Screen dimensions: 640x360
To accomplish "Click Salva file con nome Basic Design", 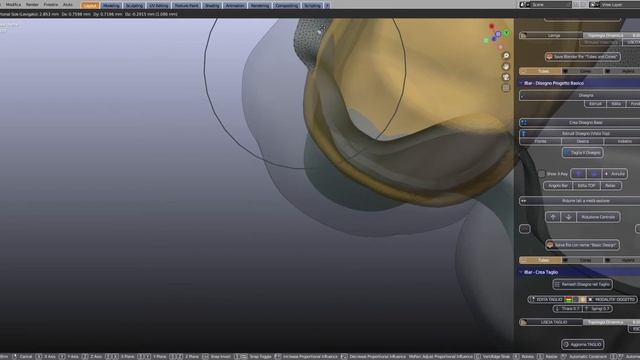I will pyautogui.click(x=582, y=245).
